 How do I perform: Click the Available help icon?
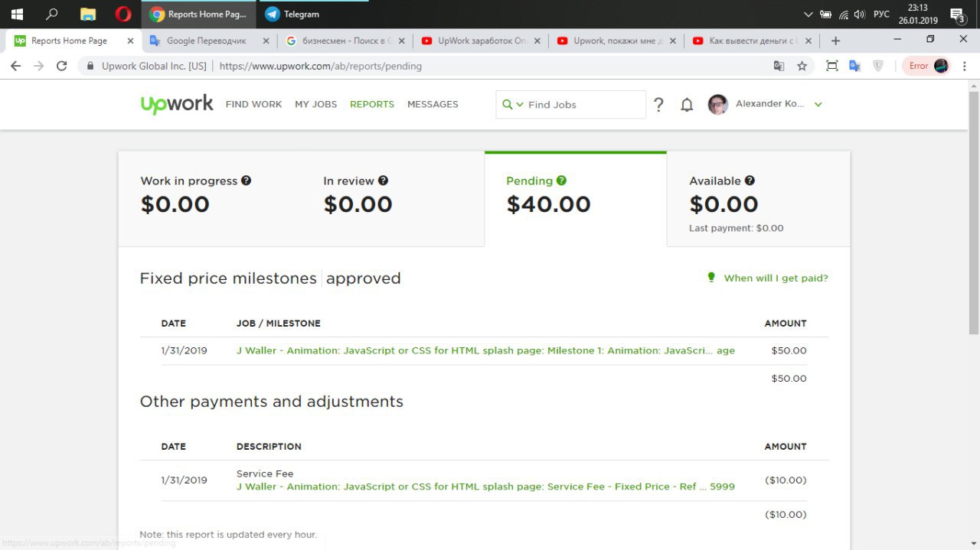pyautogui.click(x=750, y=181)
